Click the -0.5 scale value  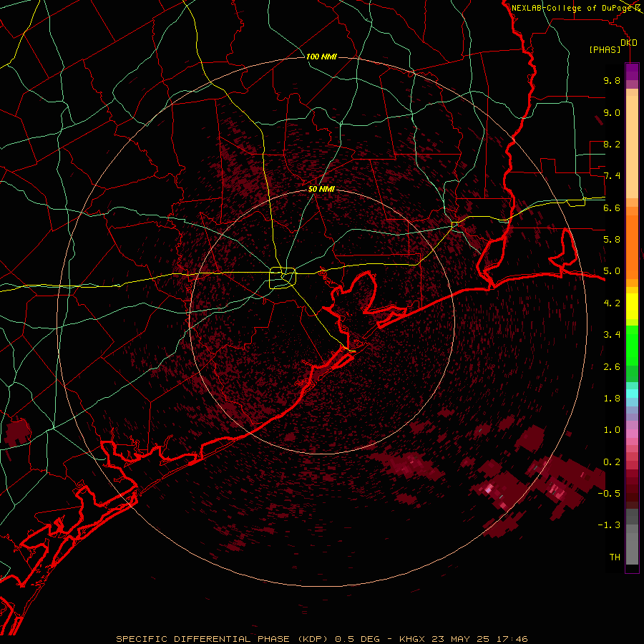click(609, 494)
